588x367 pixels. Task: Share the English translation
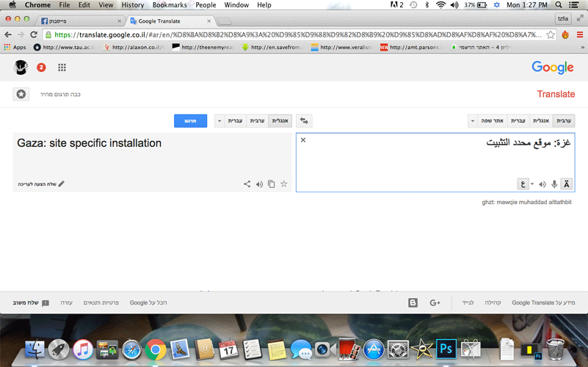[247, 183]
